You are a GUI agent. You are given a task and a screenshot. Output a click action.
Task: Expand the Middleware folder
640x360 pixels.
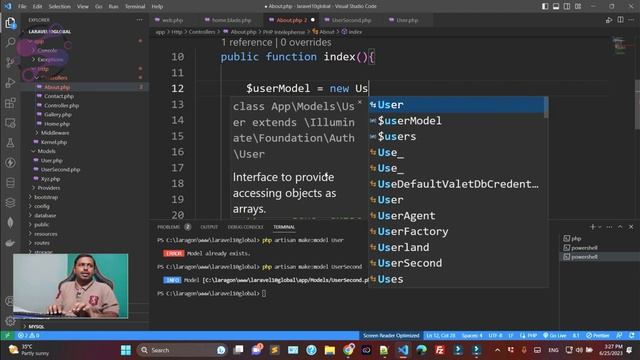pyautogui.click(x=54, y=133)
